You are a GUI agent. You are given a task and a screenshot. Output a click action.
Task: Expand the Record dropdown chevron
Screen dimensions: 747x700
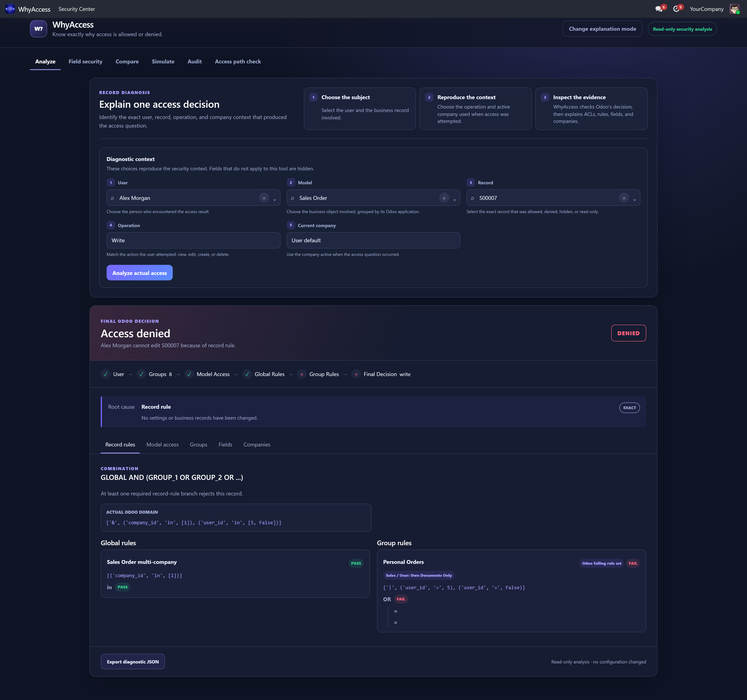point(635,200)
